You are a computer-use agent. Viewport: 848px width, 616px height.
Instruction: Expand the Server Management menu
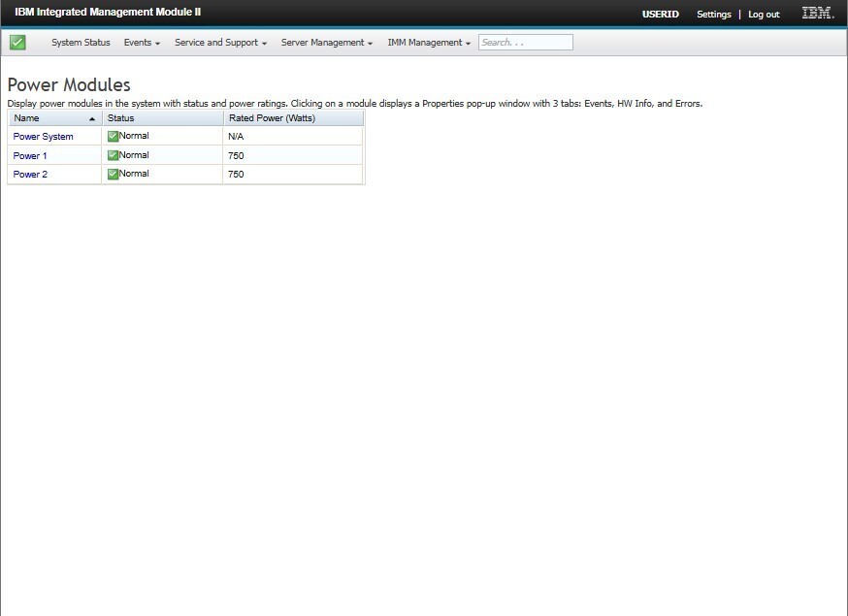pyautogui.click(x=327, y=42)
